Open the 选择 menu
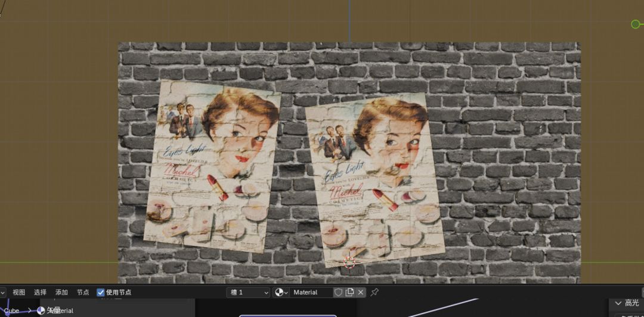Viewport: 644px width, 317px height. point(41,293)
